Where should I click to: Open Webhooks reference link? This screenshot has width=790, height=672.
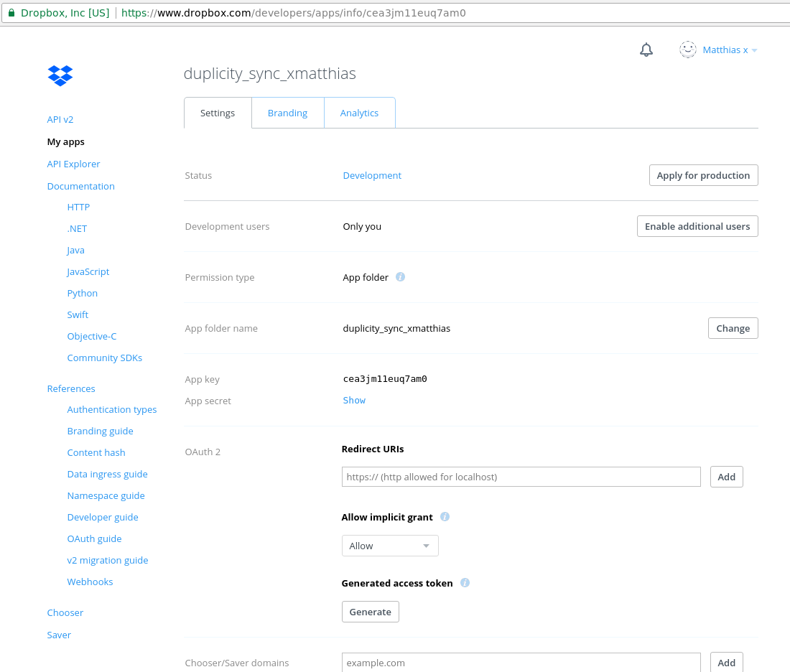(x=90, y=582)
